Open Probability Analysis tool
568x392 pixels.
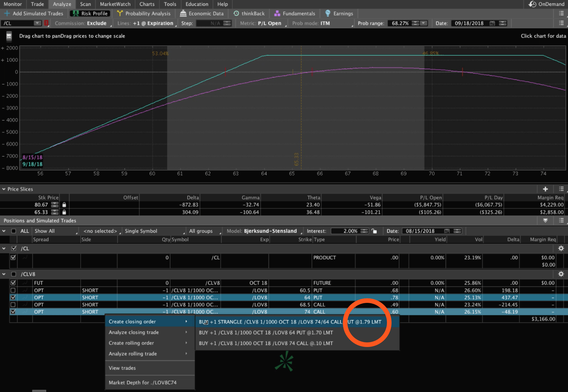tap(144, 13)
